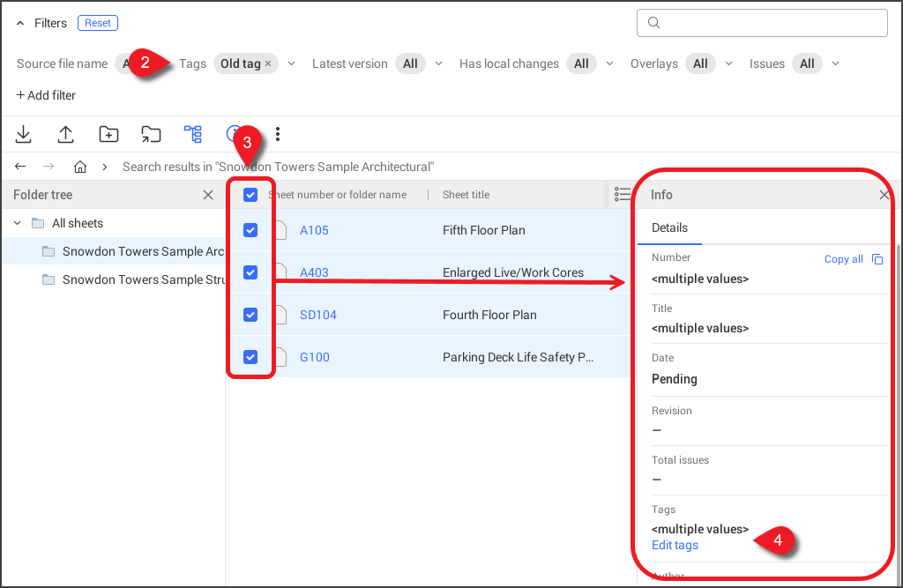Open the three-dot more options menu
Screen dimensions: 903x588
[278, 134]
